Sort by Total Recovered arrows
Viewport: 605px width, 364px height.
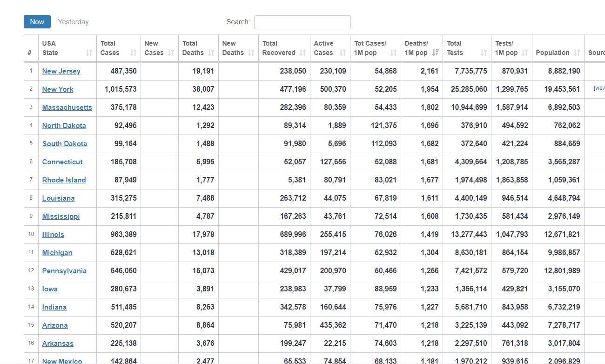pos(302,53)
